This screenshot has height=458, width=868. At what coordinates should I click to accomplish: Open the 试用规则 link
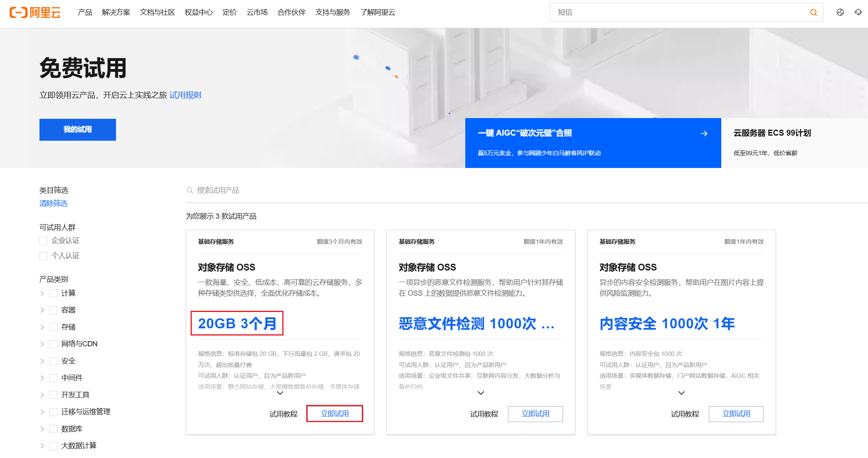pos(185,95)
